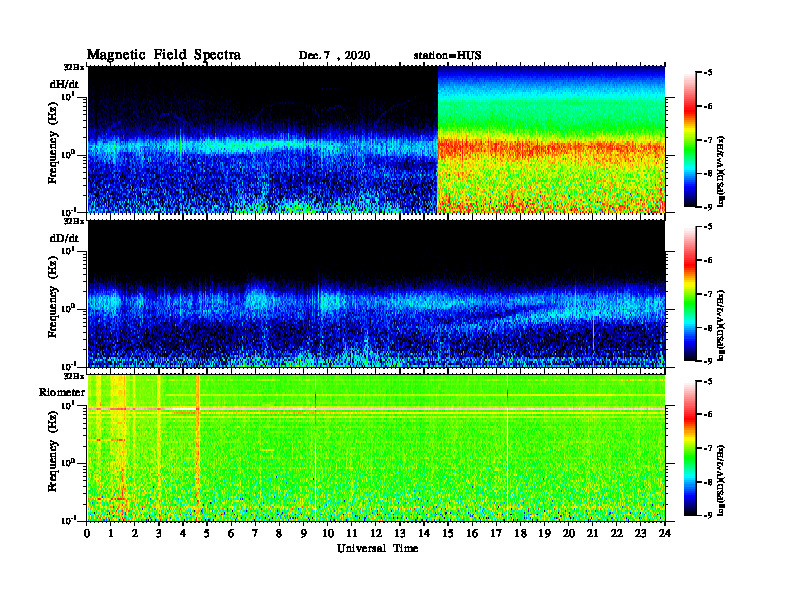Viewport: 792px width, 612px height.
Task: Click the log(PSD) label beside dD/dt color bar
Action: coord(721,325)
